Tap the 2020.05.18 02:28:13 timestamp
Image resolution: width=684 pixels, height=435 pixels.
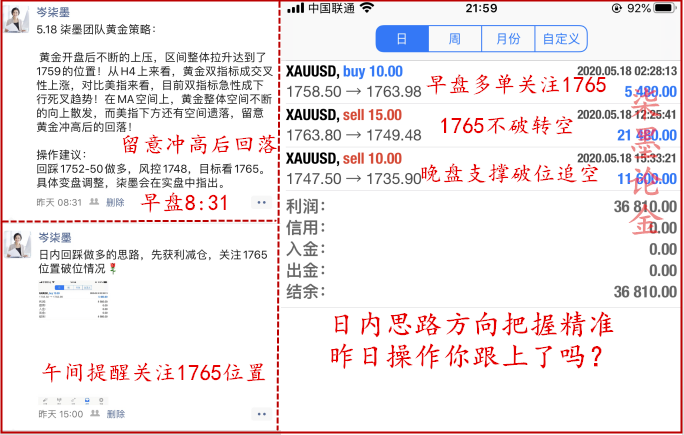tap(627, 71)
